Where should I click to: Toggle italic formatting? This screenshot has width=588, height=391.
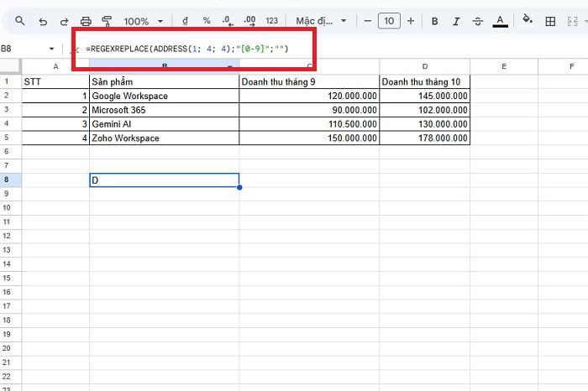pos(456,21)
